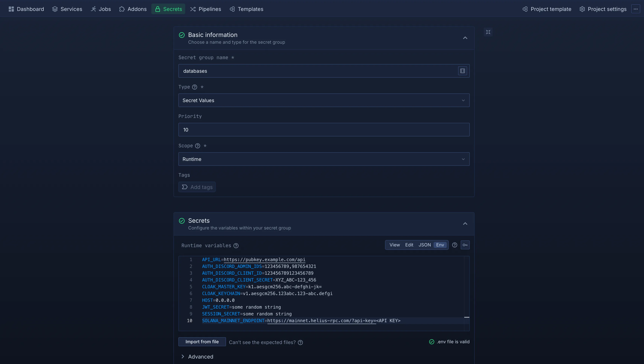Click the Type help question icon

pyautogui.click(x=195, y=87)
